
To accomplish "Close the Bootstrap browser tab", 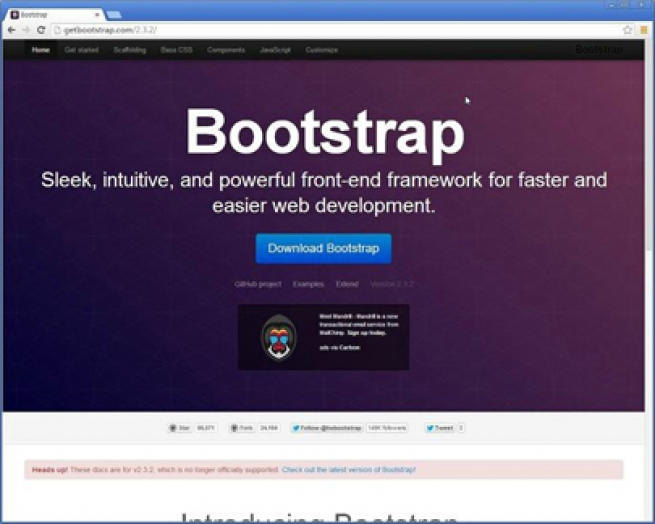I will tap(97, 15).
